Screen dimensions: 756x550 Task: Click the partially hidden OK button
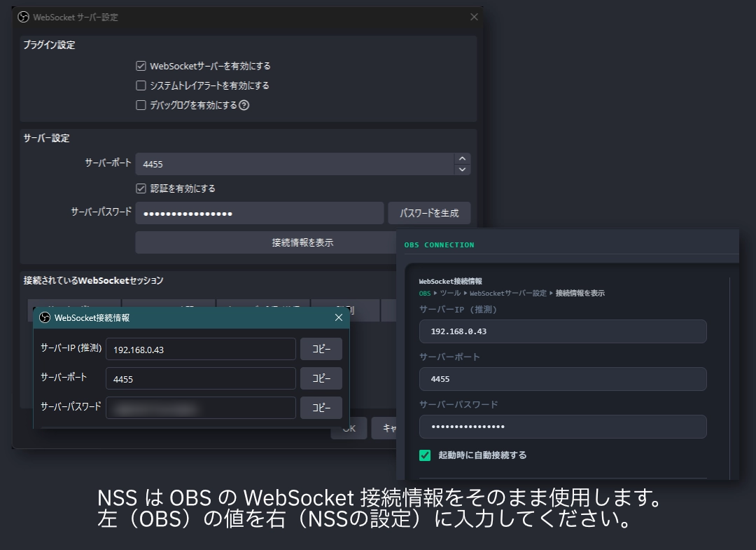[x=349, y=428]
